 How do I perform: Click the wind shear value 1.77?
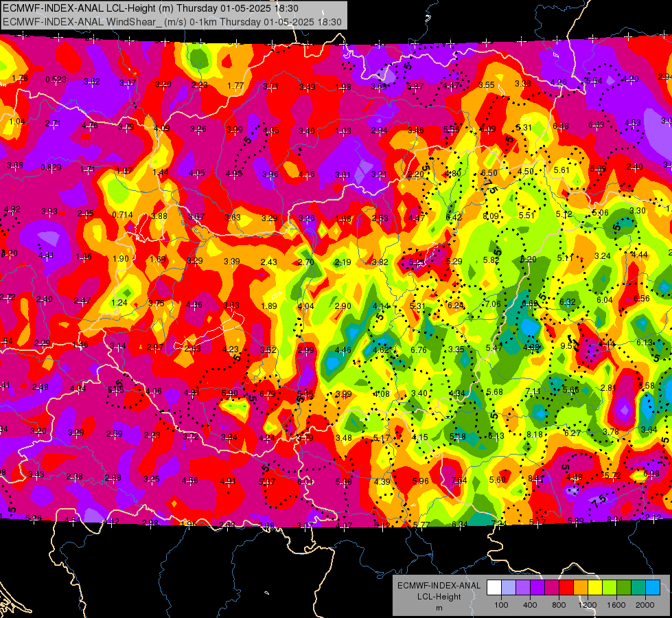coord(235,85)
